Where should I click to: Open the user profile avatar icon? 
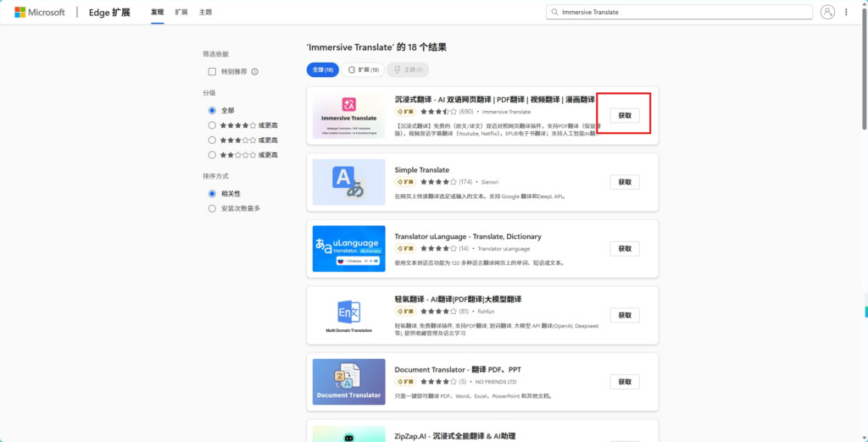click(827, 12)
